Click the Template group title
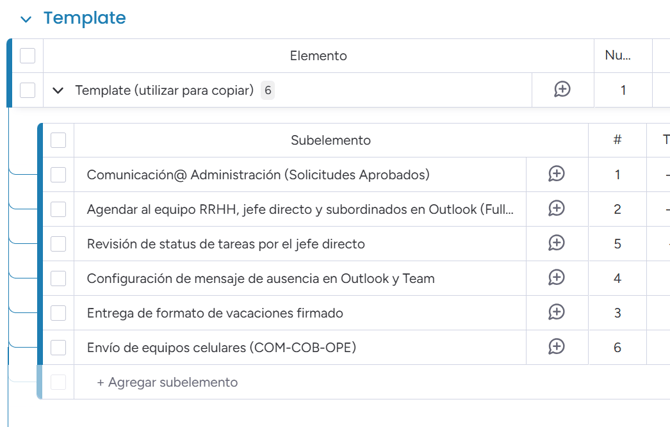The height and width of the screenshot is (427, 670). coord(85,18)
